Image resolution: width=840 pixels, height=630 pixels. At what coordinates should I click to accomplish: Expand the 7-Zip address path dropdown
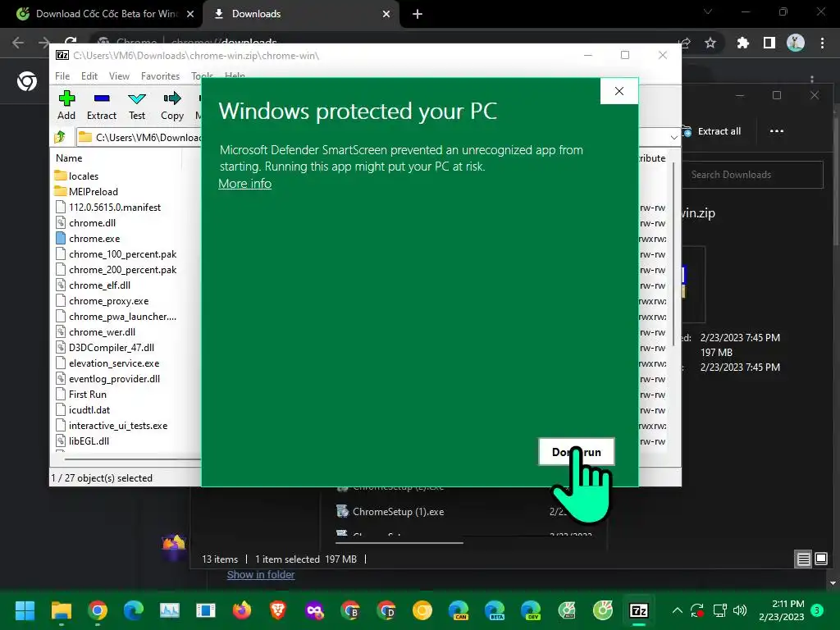(674, 138)
